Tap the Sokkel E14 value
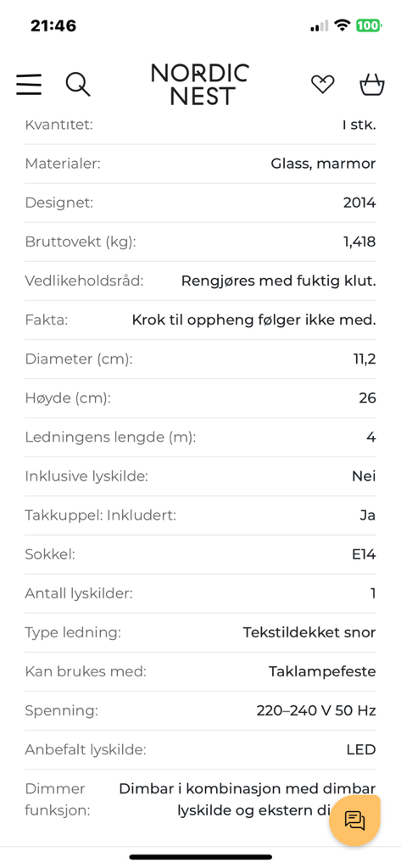This screenshot has width=401, height=868. 364,554
